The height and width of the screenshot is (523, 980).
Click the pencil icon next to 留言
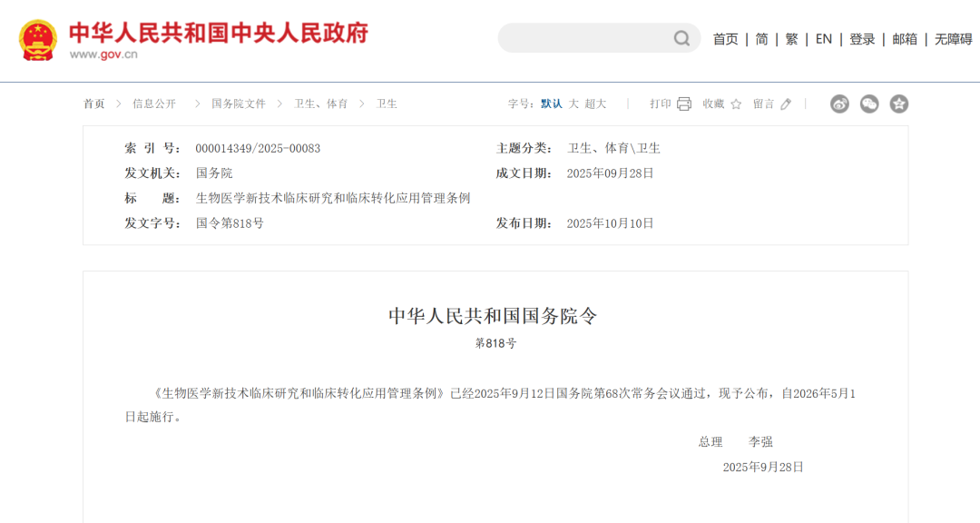[x=784, y=104]
